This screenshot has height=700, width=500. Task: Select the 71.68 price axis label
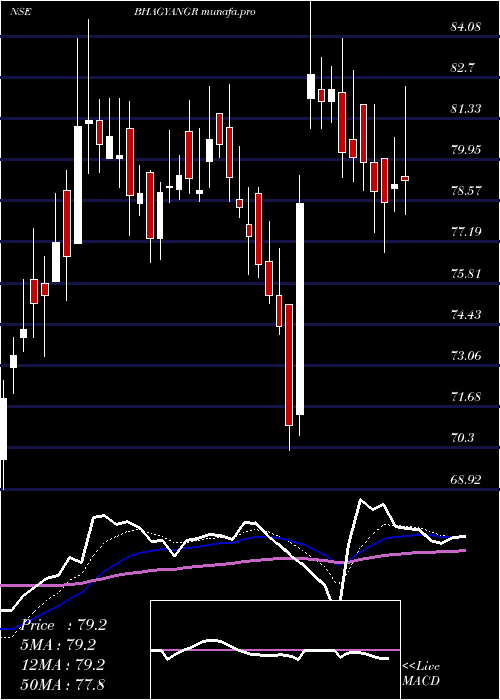[466, 396]
